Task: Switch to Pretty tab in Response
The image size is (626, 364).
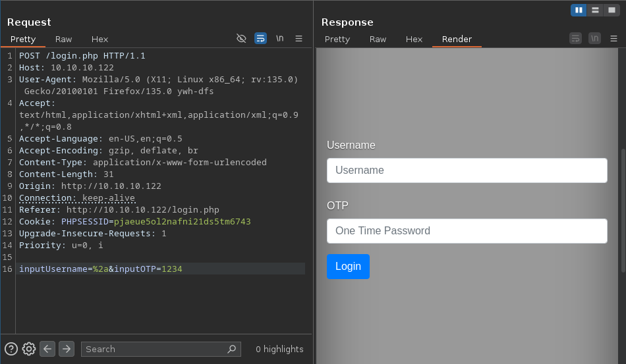Action: (337, 39)
